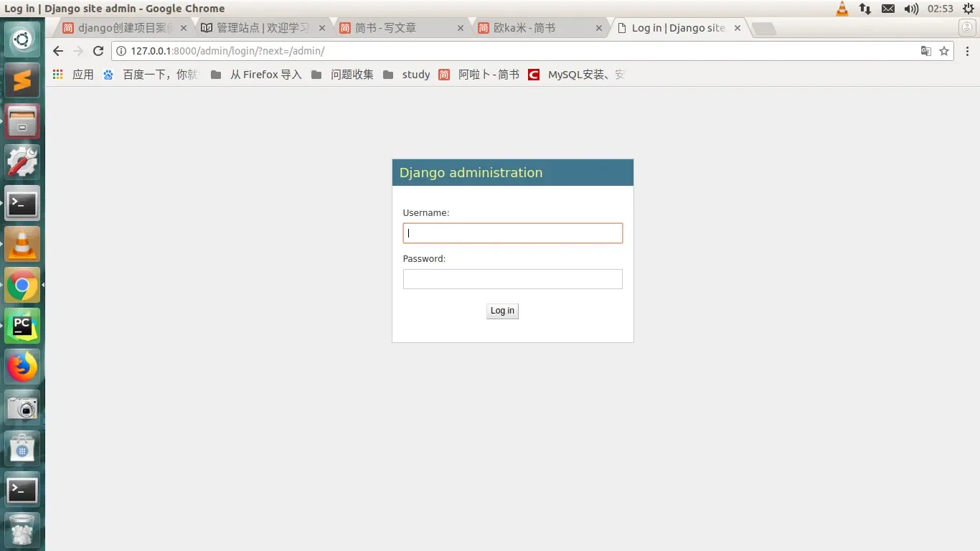Image resolution: width=980 pixels, height=551 pixels.
Task: Go back with Chrome's back arrow
Action: tap(58, 51)
